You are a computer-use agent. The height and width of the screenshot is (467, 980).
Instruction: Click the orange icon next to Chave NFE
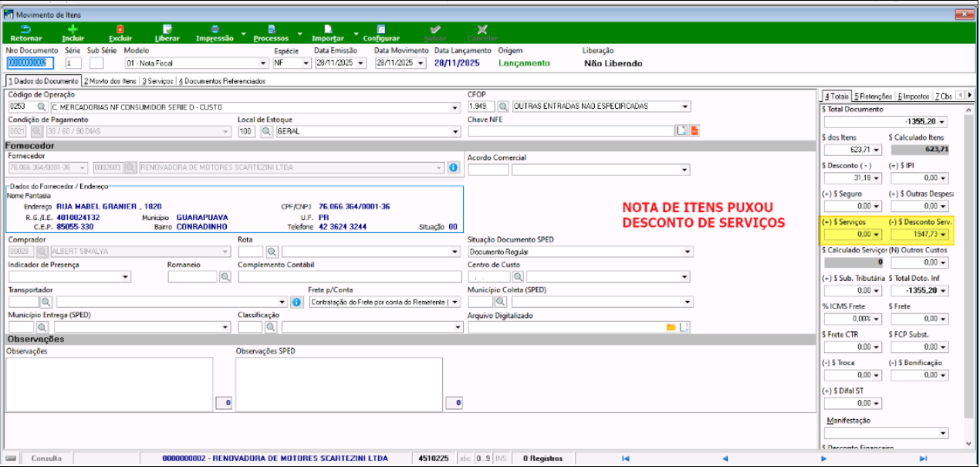pyautogui.click(x=694, y=131)
